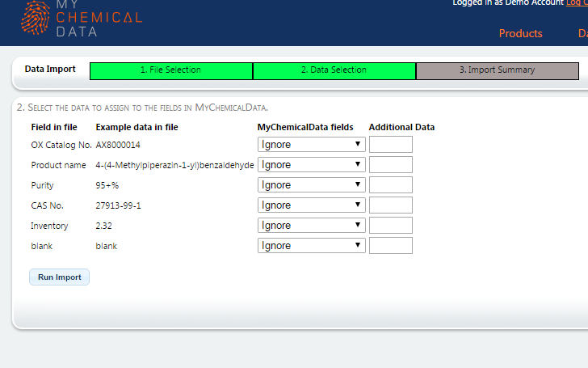Open the dropdown for OX Catalog No.
This screenshot has height=368, width=588.
[x=311, y=145]
